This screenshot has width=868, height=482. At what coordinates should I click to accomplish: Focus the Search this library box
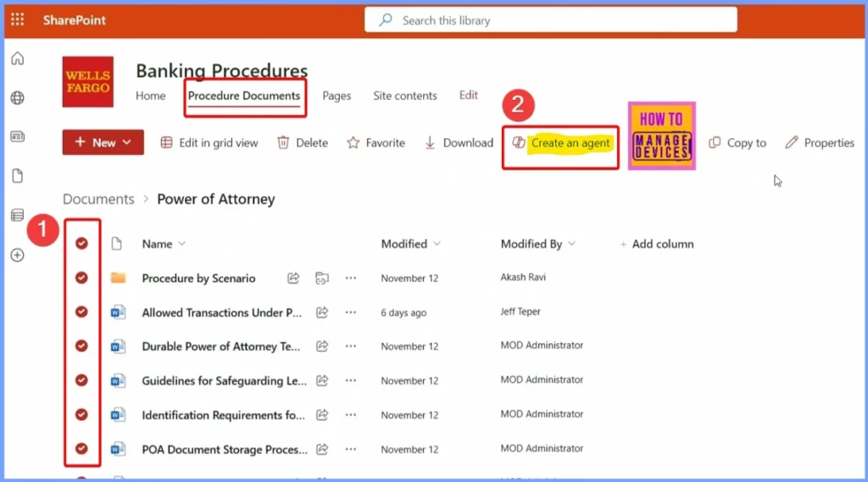(551, 20)
